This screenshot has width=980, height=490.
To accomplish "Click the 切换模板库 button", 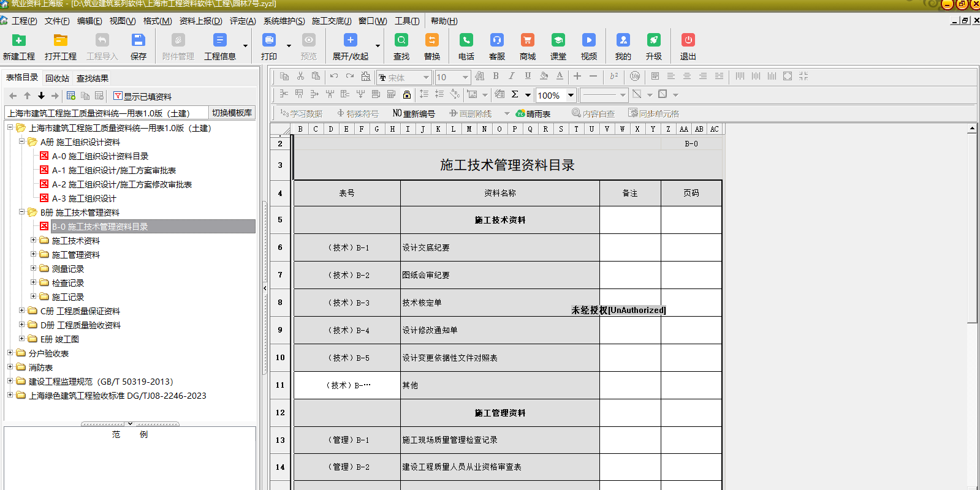I will [232, 113].
